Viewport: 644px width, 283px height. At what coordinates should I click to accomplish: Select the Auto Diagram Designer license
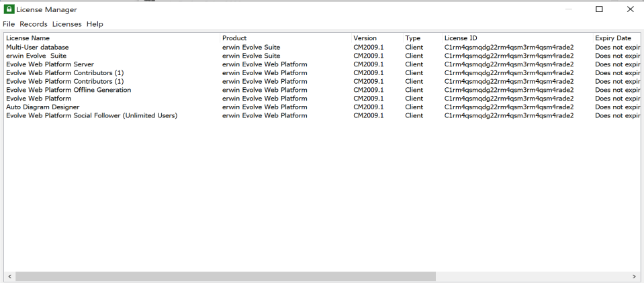43,107
